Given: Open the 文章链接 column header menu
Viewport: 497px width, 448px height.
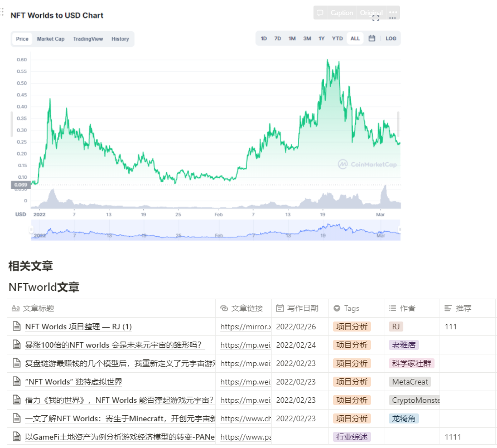Looking at the screenshot, I should [x=243, y=308].
